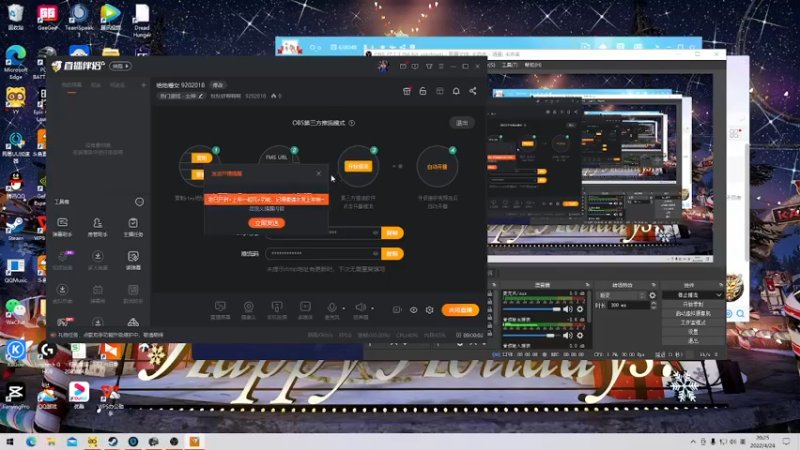Click the 立即发送 button in the popup
This screenshot has height=450, width=800.
[x=266, y=223]
